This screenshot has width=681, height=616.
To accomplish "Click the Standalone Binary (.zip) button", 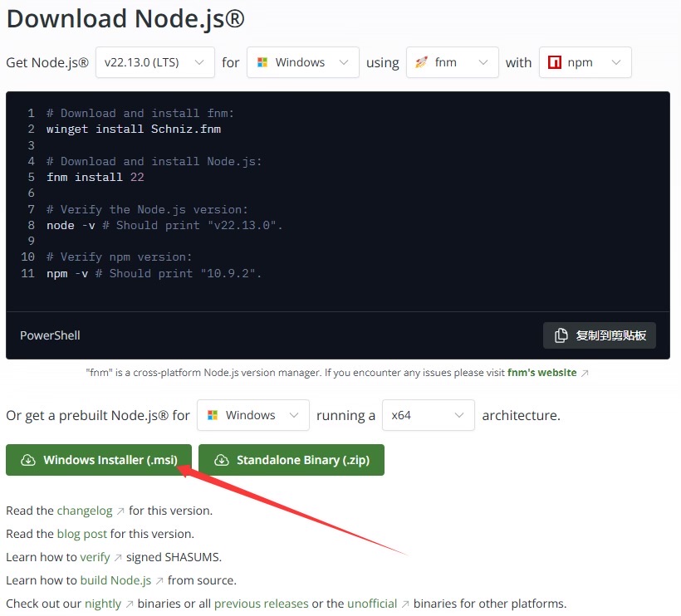I will [292, 460].
